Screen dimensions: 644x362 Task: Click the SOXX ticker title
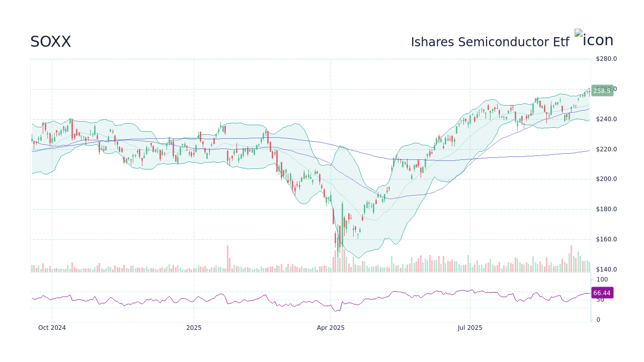[x=51, y=42]
